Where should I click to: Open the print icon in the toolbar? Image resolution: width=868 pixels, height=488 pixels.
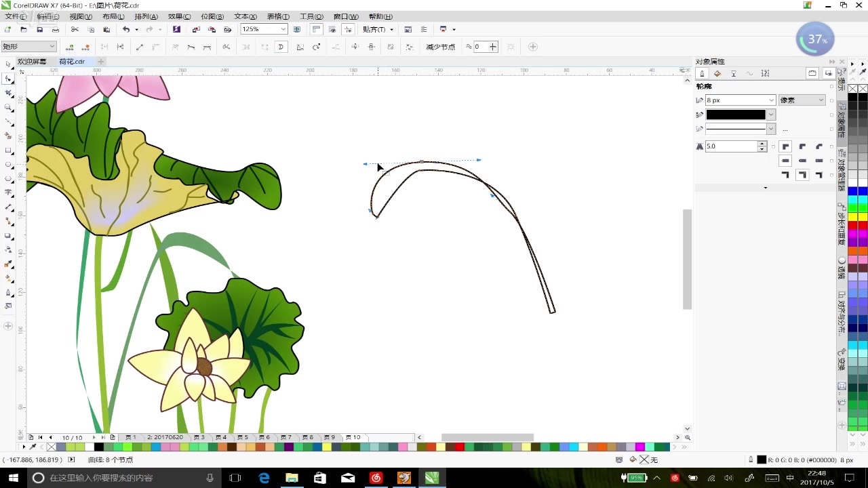[56, 30]
